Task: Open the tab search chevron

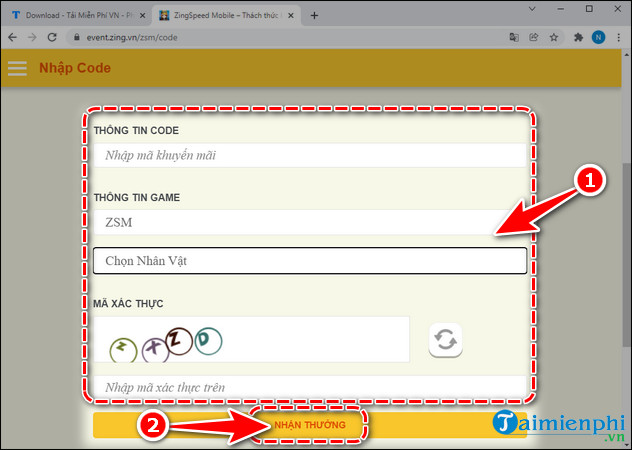Action: pyautogui.click(x=532, y=9)
